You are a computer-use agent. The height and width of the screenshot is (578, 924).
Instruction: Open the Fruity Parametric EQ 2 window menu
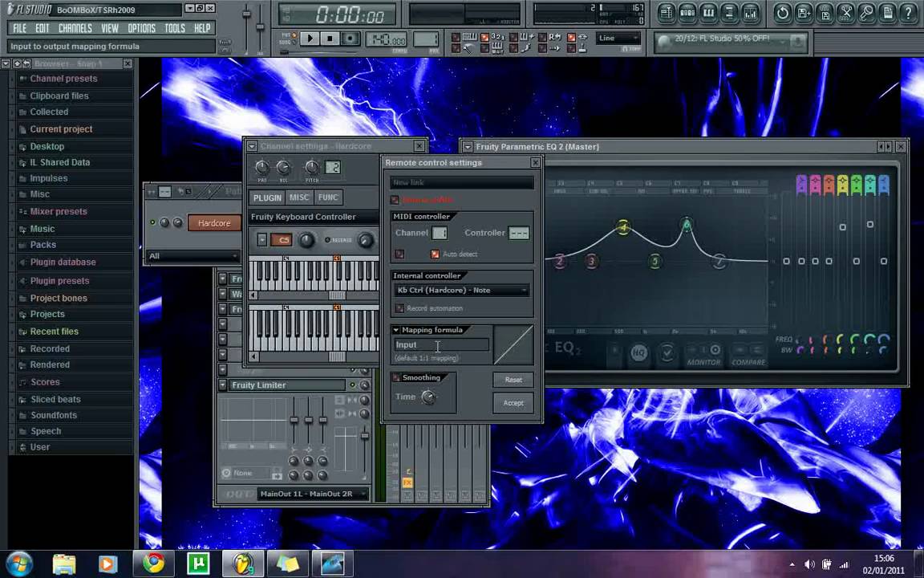coord(468,147)
